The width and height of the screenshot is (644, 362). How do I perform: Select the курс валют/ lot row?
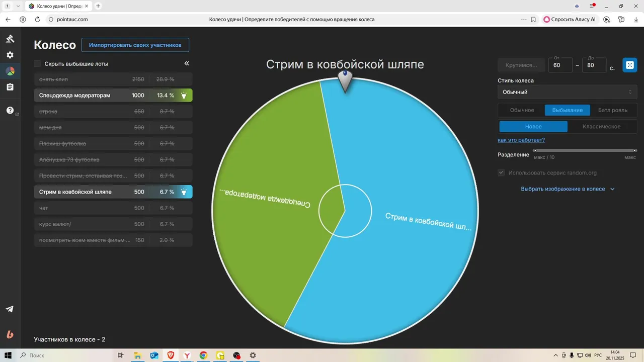pos(113,224)
